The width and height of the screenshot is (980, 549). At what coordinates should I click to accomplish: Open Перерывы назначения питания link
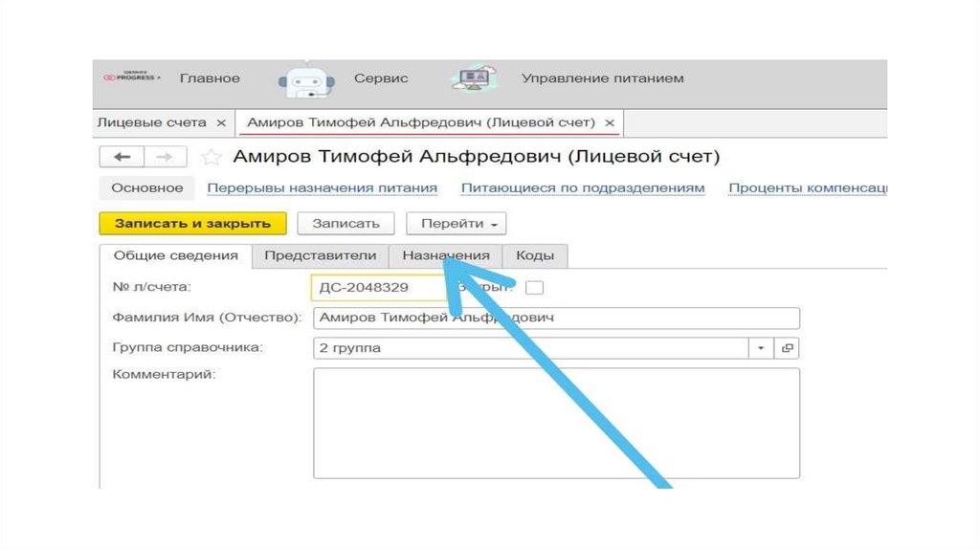(323, 188)
